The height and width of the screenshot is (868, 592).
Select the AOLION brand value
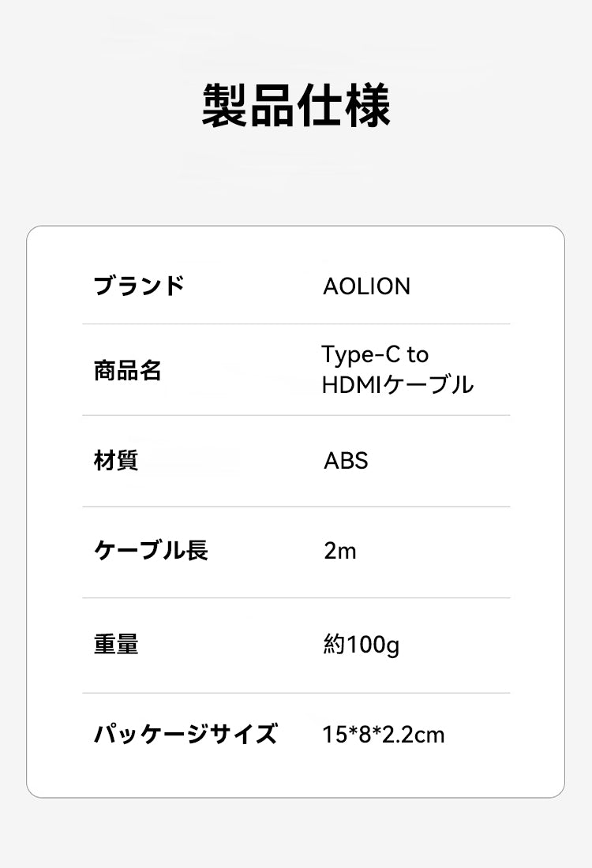366,286
